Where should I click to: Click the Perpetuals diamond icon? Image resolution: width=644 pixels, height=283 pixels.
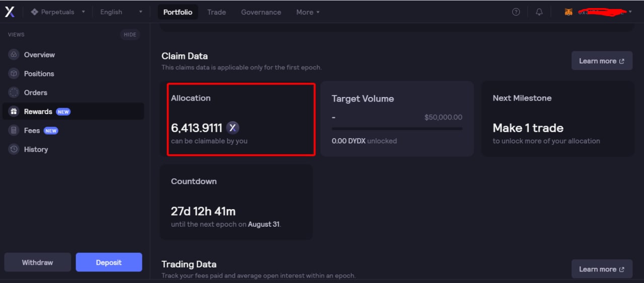[x=35, y=12]
